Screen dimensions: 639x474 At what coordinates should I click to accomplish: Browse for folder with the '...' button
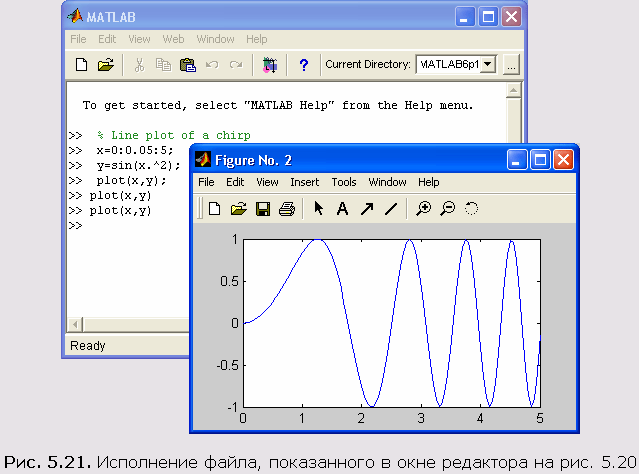[x=511, y=65]
